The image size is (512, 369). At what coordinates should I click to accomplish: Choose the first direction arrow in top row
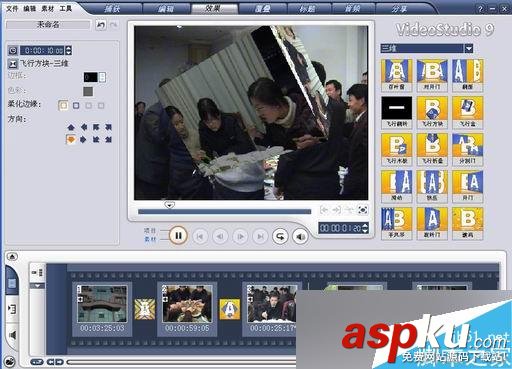(71, 127)
